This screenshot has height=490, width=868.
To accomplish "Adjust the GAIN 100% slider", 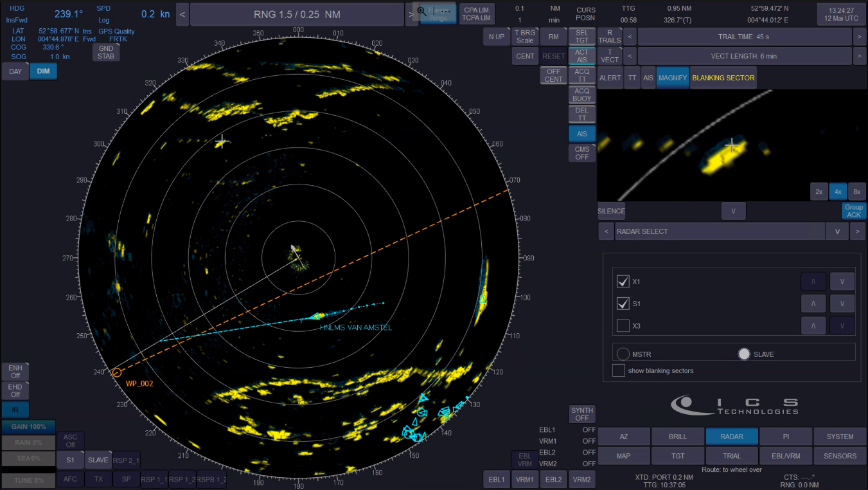I will (x=28, y=427).
